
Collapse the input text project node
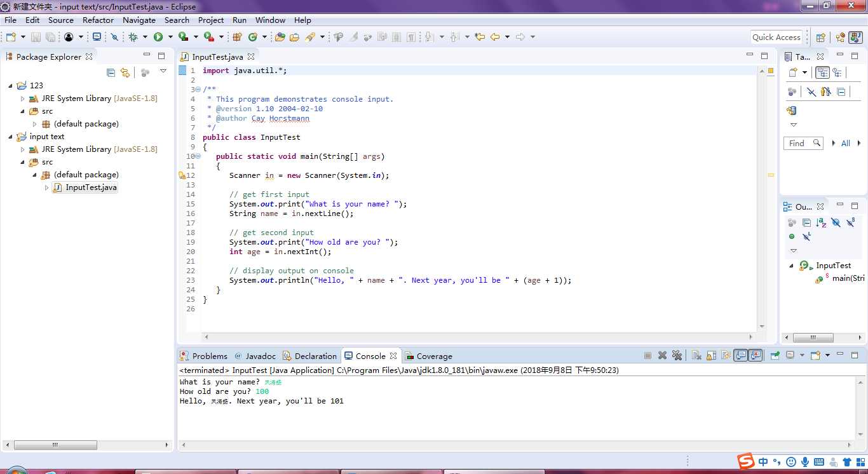click(x=11, y=137)
